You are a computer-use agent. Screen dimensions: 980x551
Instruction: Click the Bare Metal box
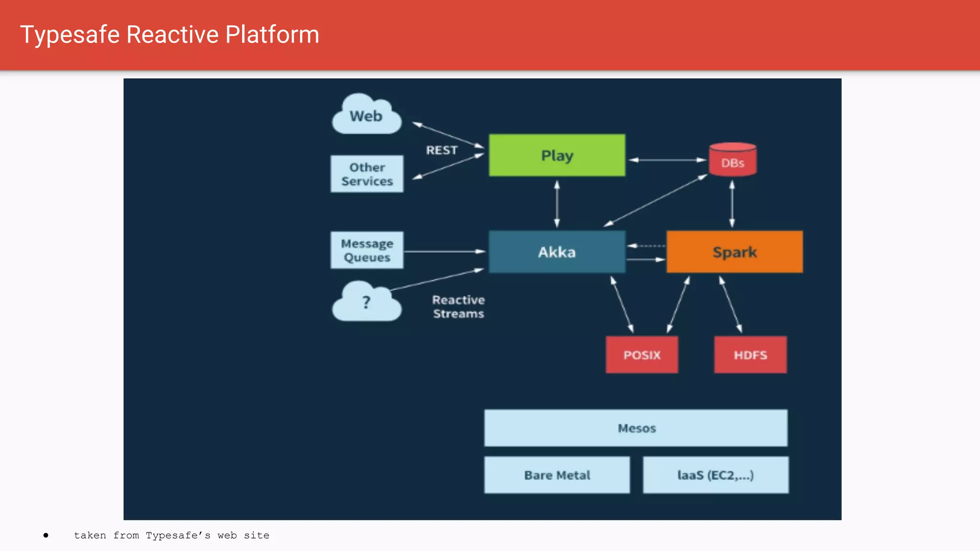pyautogui.click(x=557, y=475)
